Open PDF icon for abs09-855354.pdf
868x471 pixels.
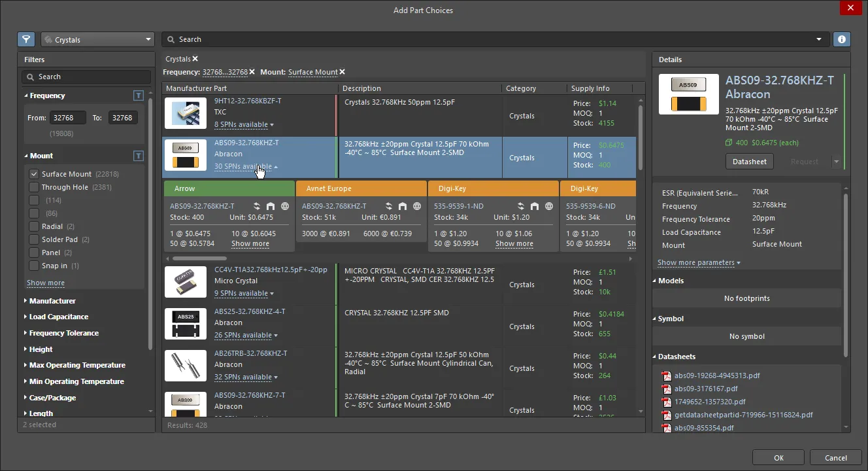(667, 428)
